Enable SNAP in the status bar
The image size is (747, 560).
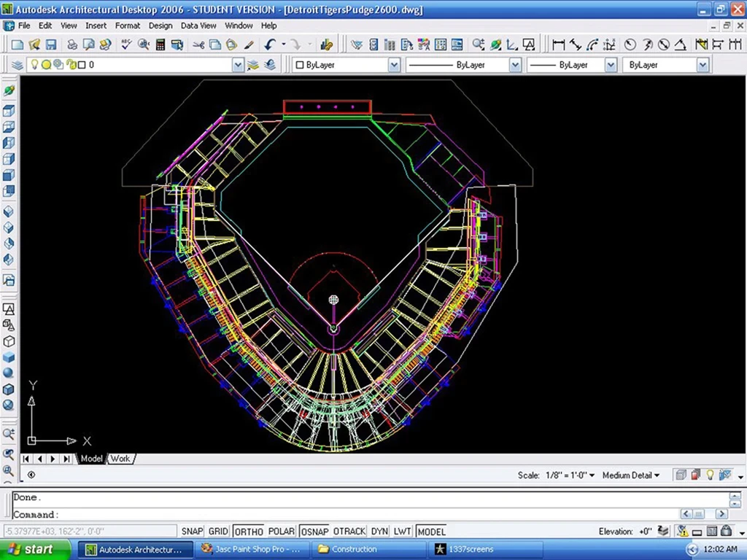click(192, 532)
